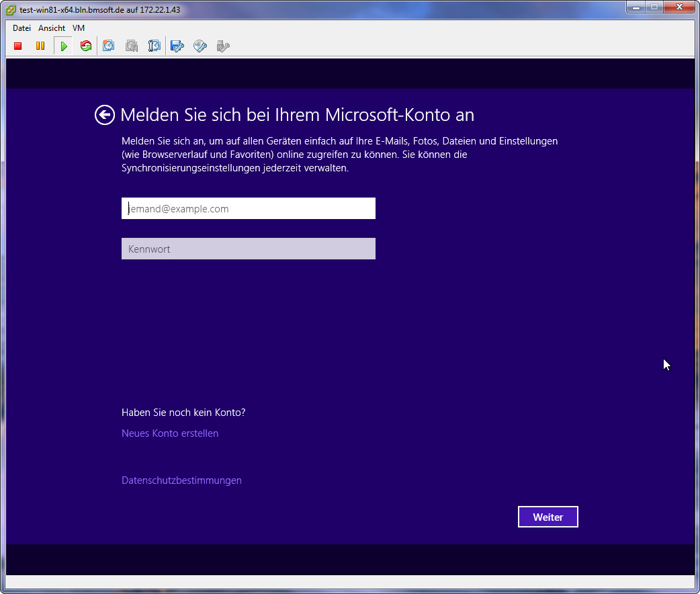Take a snapshot using the clock-with-star icon

click(108, 46)
